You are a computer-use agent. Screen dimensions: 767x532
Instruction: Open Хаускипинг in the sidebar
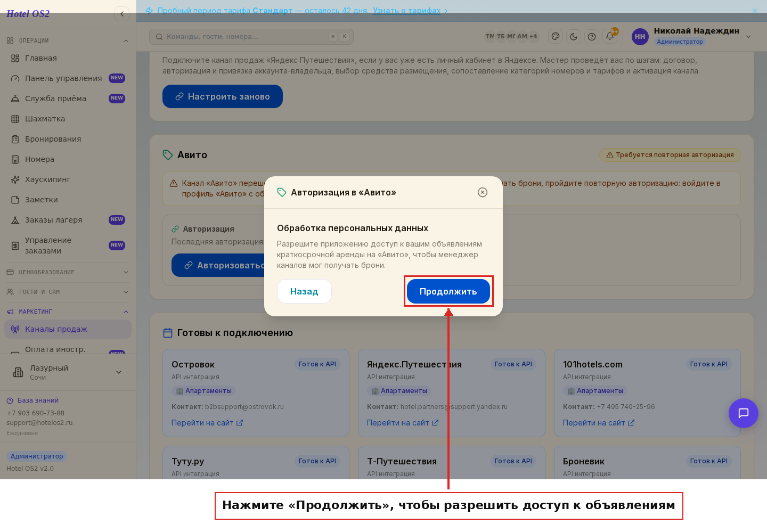tap(68, 179)
